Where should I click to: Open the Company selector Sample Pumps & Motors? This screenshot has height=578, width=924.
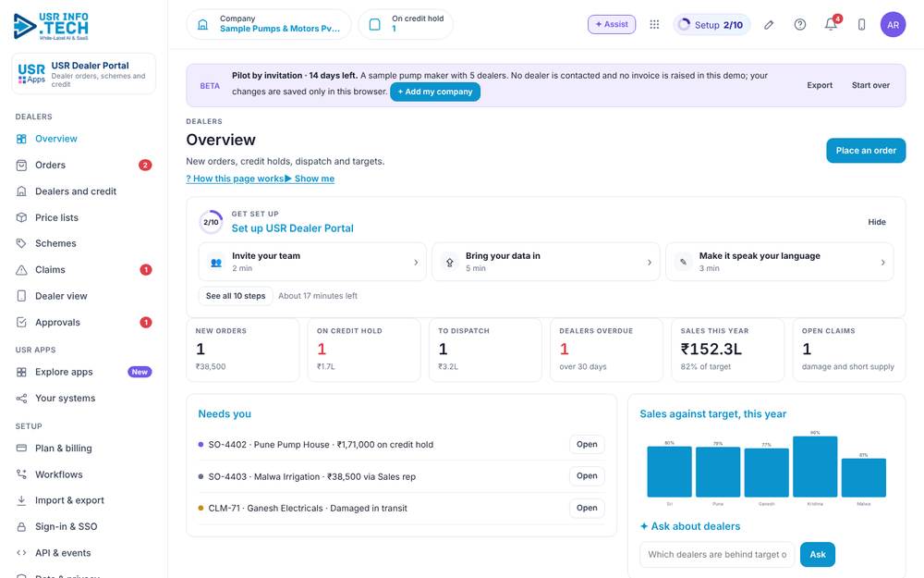pyautogui.click(x=269, y=24)
